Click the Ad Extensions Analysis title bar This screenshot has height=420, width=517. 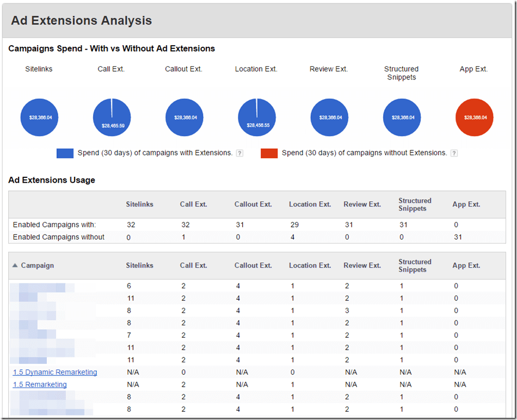coord(81,20)
